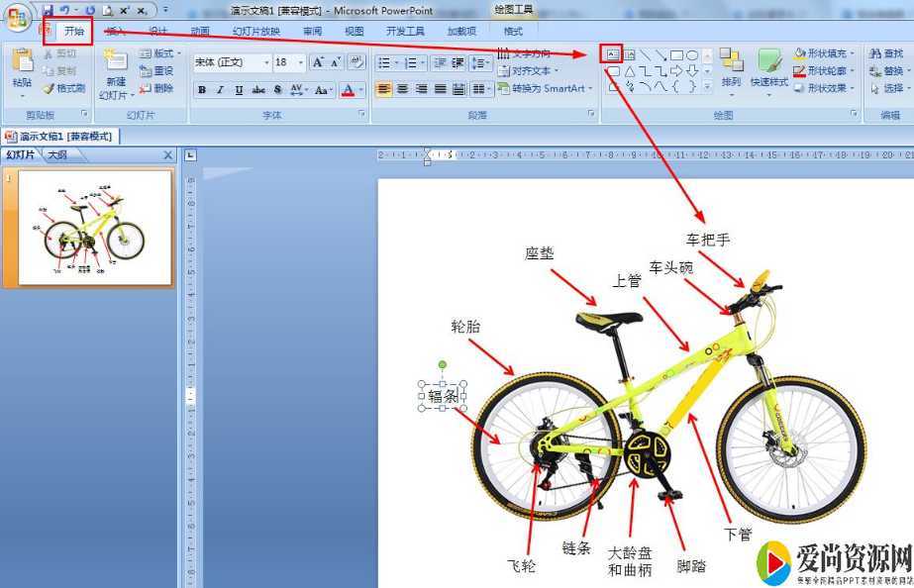914x588 pixels.
Task: Select the horizontal text box shape
Action: tap(613, 54)
